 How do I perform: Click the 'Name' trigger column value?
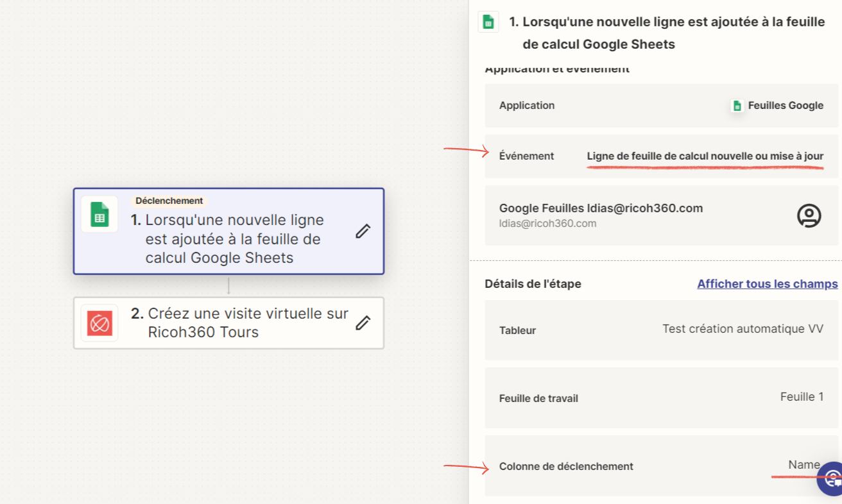(x=804, y=465)
